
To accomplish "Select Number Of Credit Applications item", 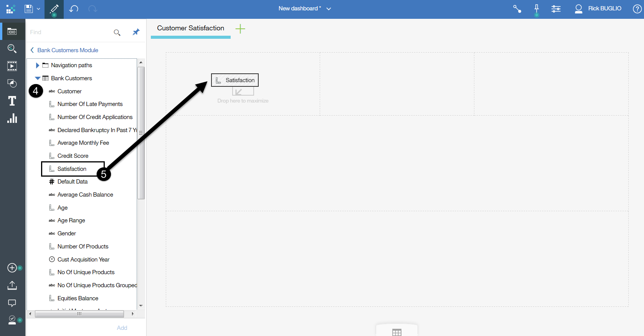I will click(95, 117).
